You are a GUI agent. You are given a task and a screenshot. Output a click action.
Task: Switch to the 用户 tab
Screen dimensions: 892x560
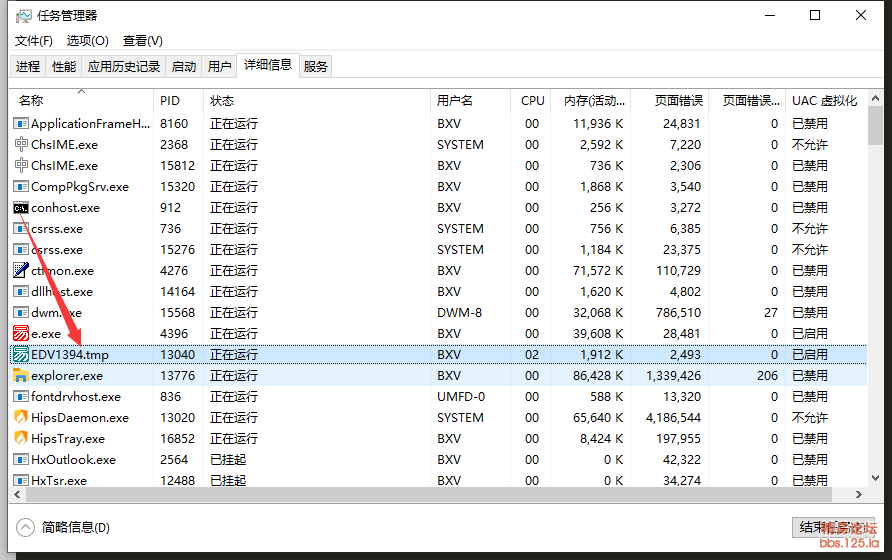(x=220, y=67)
